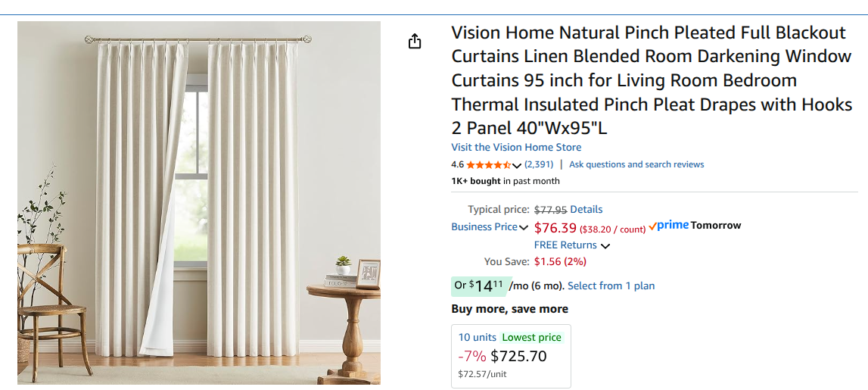868x390 pixels.
Task: Click the red $76.39 price
Action: [555, 228]
